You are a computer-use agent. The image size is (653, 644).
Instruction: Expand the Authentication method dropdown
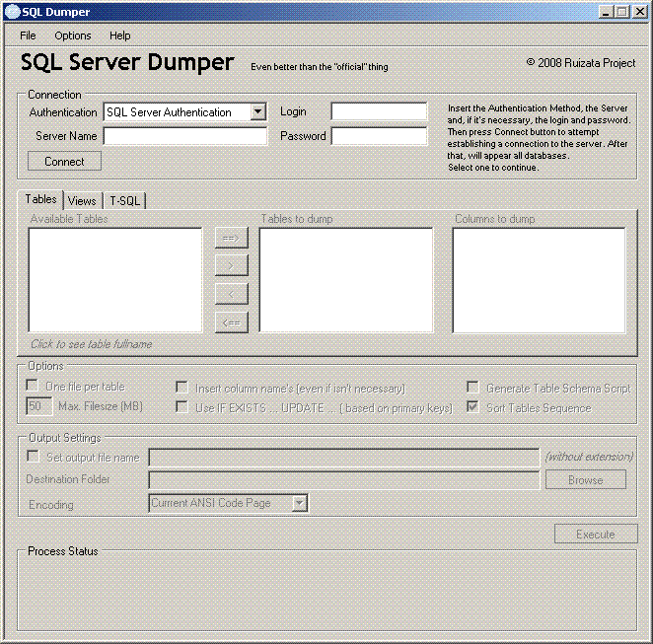[257, 112]
